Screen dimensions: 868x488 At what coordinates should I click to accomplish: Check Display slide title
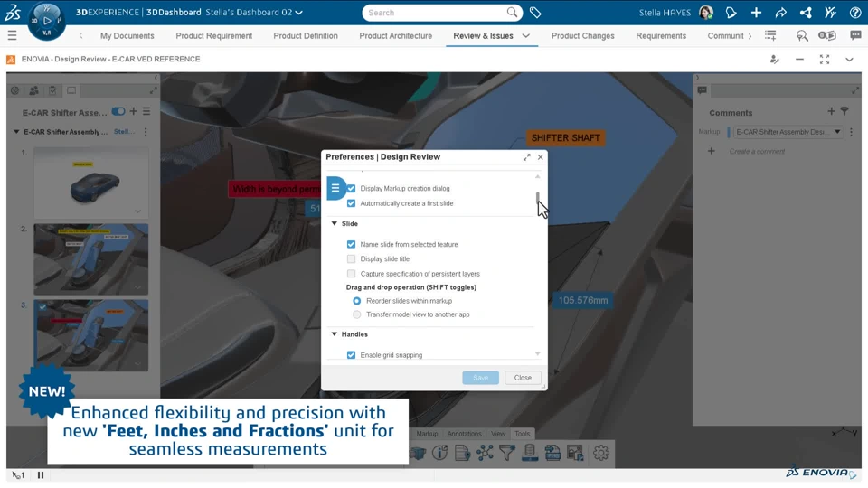tap(351, 259)
